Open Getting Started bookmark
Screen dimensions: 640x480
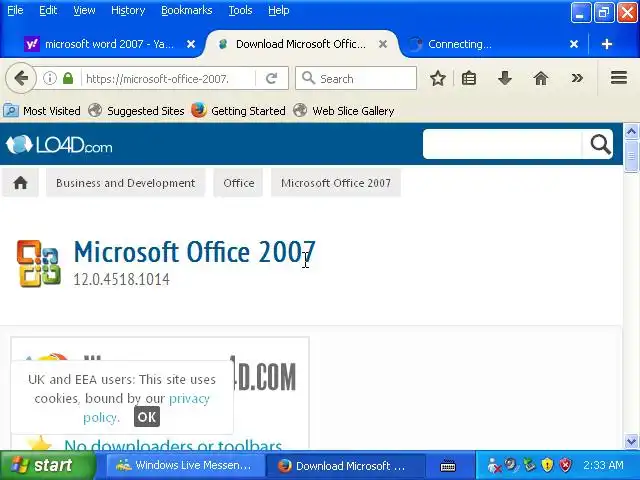coord(238,111)
